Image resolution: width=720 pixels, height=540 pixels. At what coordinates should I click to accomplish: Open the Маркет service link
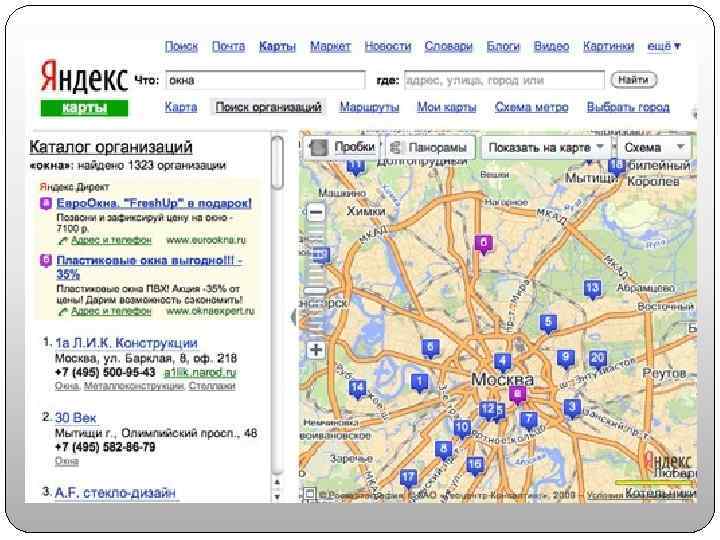[330, 46]
